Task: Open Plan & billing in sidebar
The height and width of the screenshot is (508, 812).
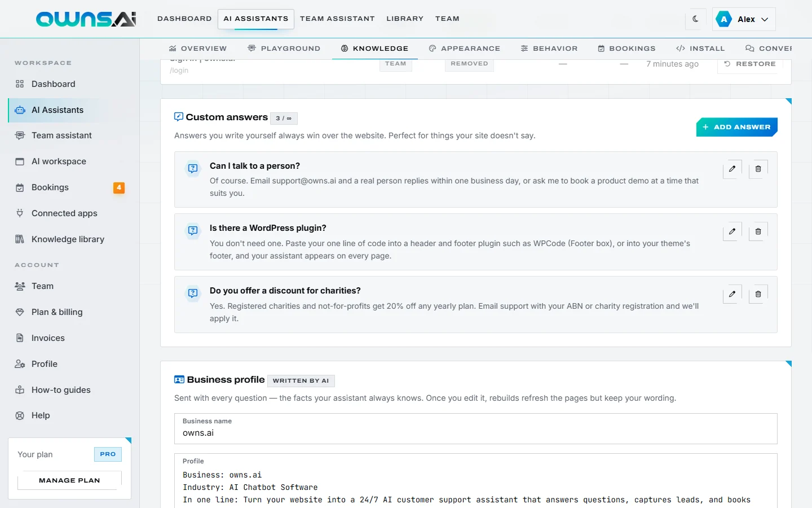Action: pyautogui.click(x=69, y=312)
